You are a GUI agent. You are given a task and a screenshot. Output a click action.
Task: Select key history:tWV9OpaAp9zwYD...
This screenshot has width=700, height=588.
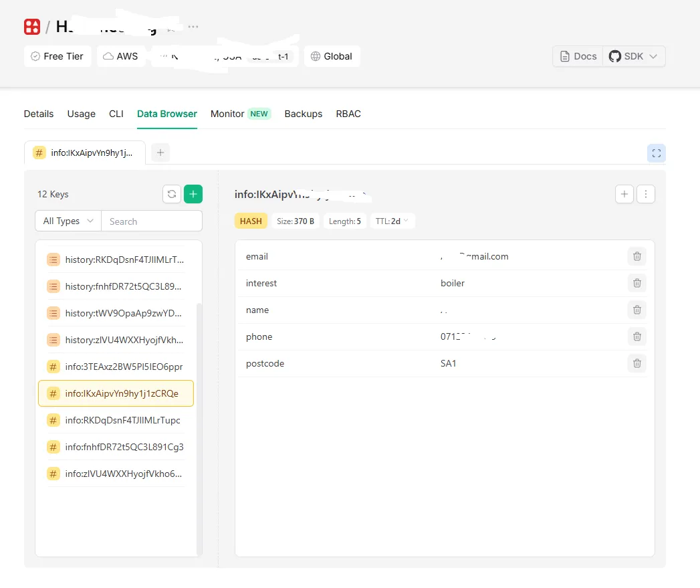coord(116,313)
